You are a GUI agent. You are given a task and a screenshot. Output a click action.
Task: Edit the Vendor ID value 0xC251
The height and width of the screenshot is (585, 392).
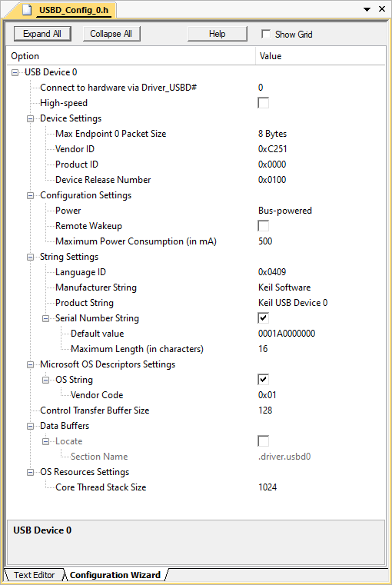pos(273,149)
